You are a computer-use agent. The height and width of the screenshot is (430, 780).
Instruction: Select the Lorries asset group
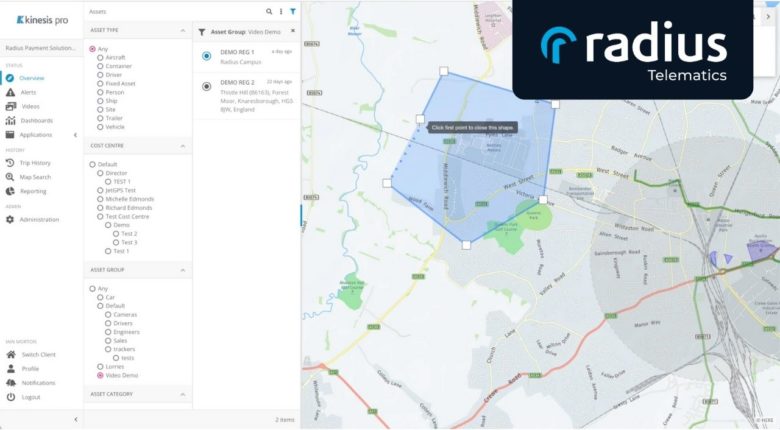(100, 367)
